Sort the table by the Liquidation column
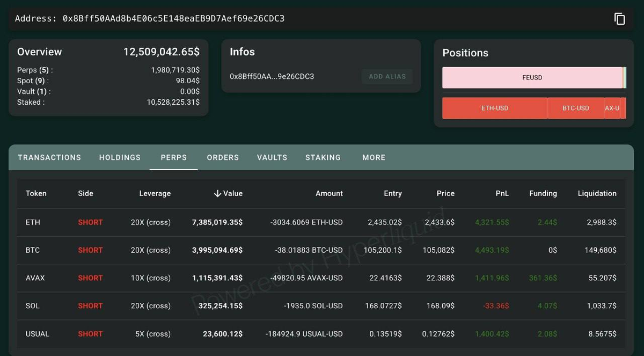This screenshot has width=644, height=356. click(x=597, y=193)
